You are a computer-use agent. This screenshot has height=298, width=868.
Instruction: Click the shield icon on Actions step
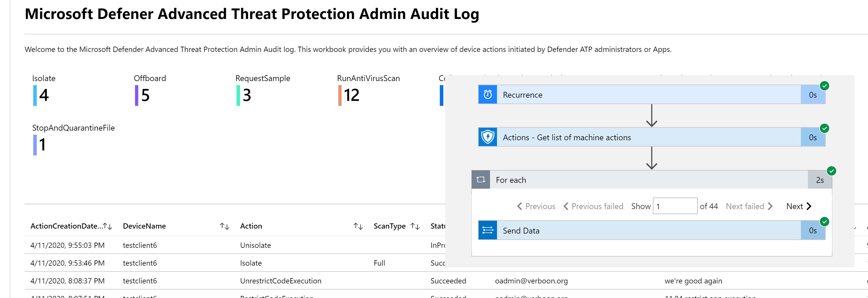(x=488, y=137)
